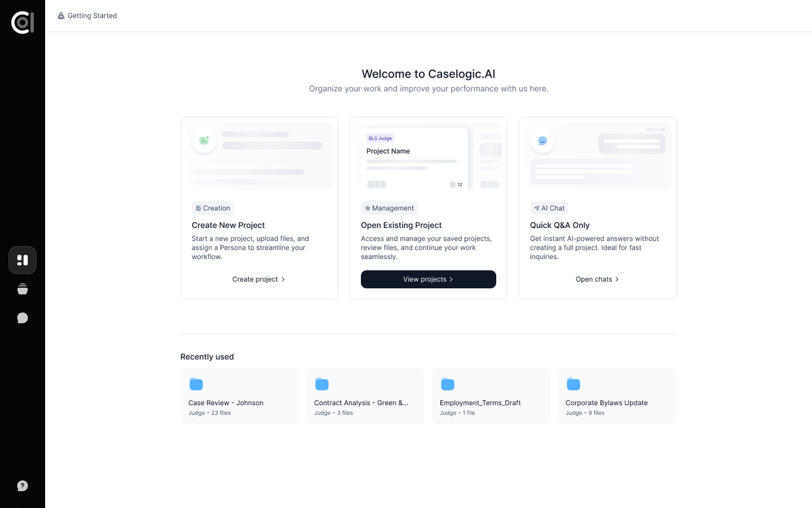Viewport: 812px width, 508px height.
Task: Click the Create New Project heading
Action: point(228,225)
